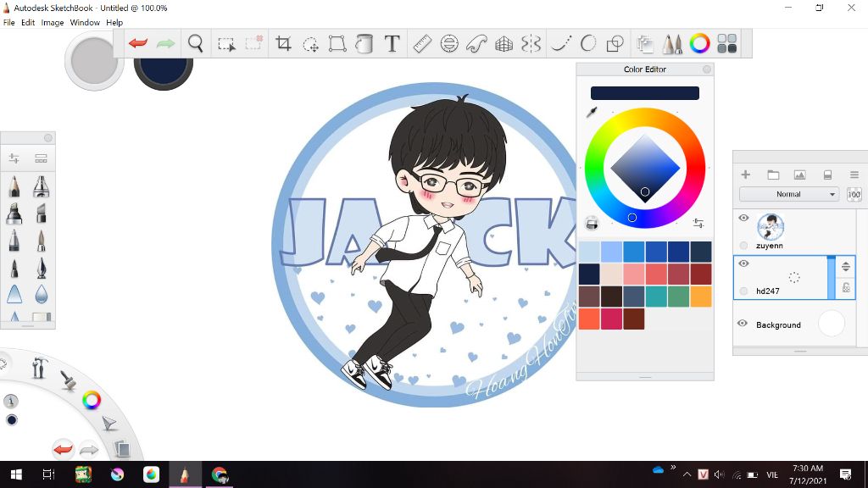Open Layer Editor menu hamburger icon
868x488 pixels.
click(854, 175)
